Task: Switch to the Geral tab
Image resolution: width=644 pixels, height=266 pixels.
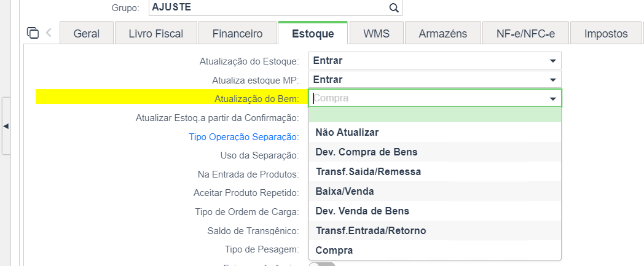Action: (87, 33)
